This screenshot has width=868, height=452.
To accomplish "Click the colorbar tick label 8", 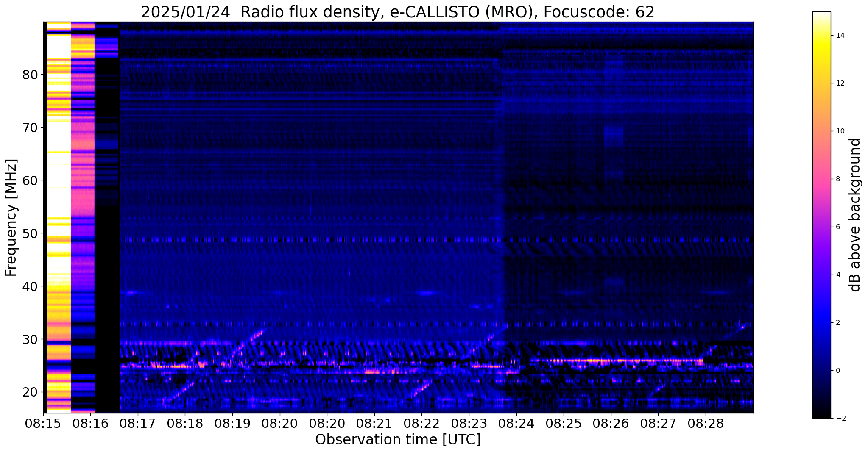I will pyautogui.click(x=837, y=179).
